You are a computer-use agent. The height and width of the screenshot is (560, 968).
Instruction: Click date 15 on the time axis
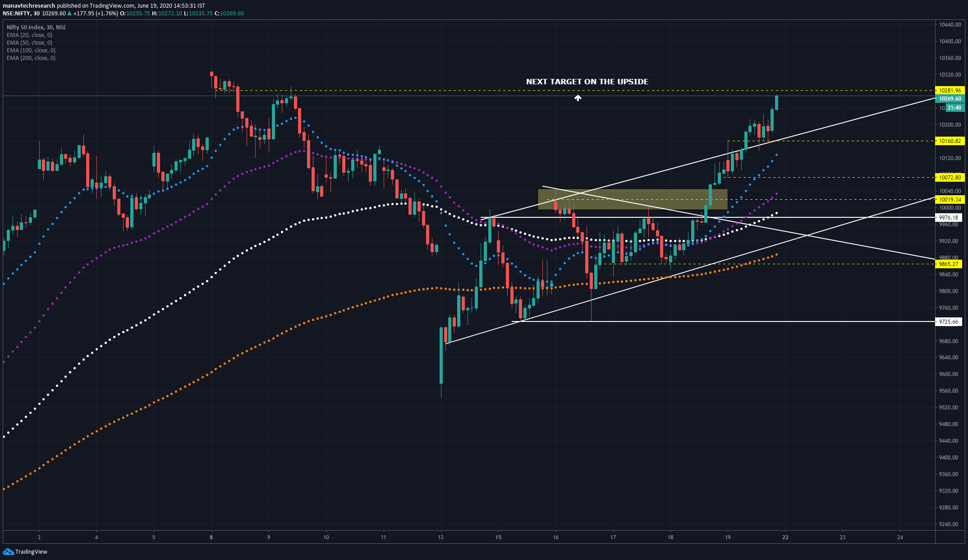click(x=498, y=537)
